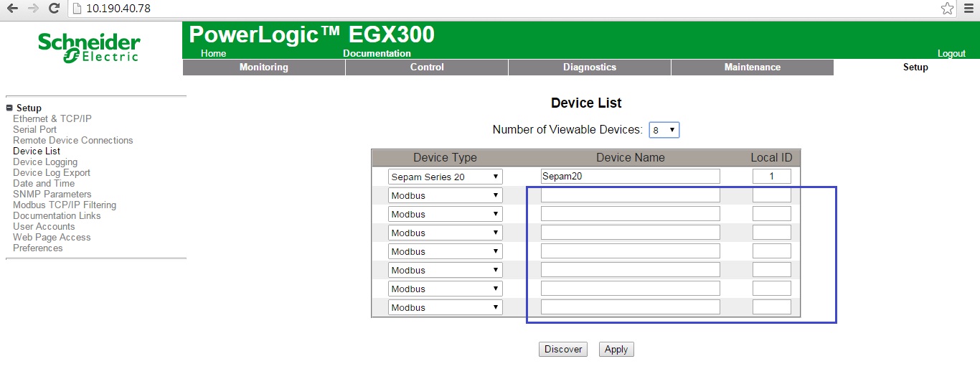Screen dimensions: 980x369
Task: Open Number of Viewable Devices dropdown
Action: (664, 130)
